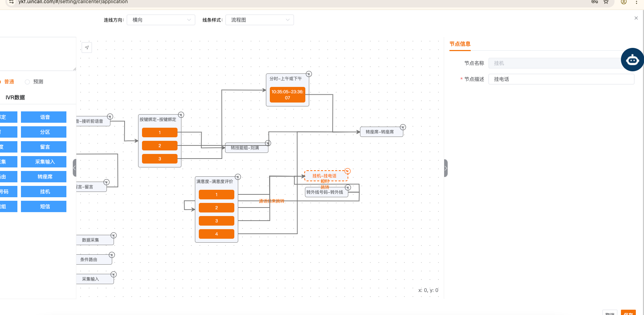Switch to the 节点信息 tab
The height and width of the screenshot is (315, 644).
(460, 44)
